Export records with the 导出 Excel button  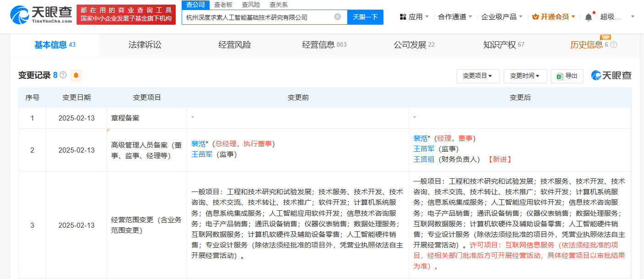pyautogui.click(x=567, y=76)
